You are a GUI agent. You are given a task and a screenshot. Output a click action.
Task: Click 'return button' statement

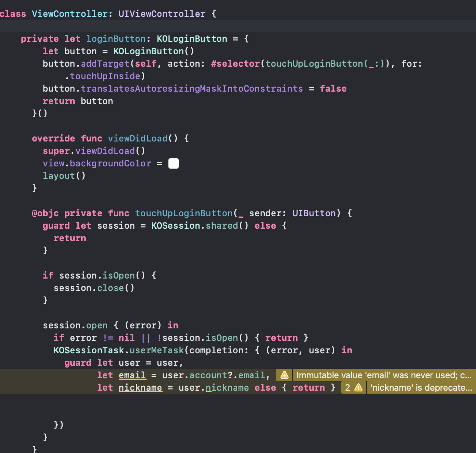(78, 101)
